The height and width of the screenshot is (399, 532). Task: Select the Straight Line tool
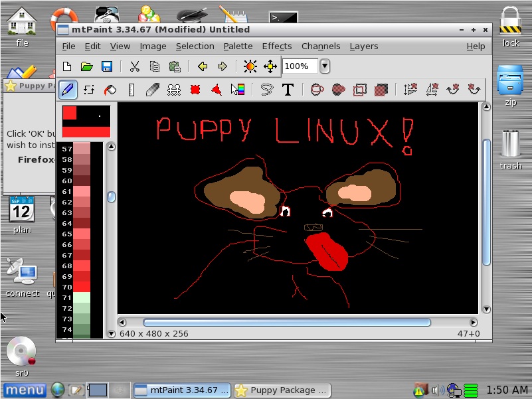tap(132, 90)
